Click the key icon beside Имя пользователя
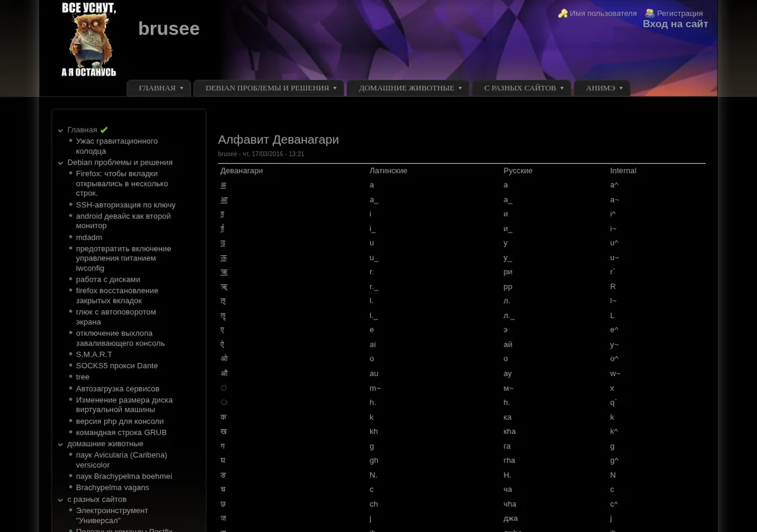 coord(563,13)
